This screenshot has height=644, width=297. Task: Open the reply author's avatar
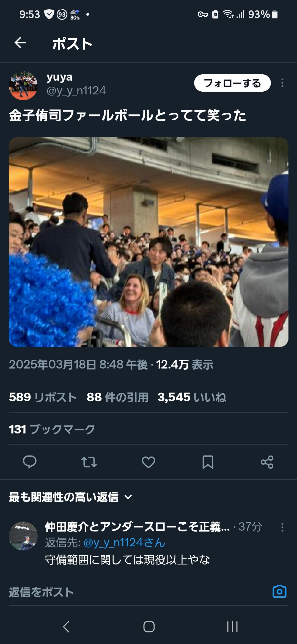pyautogui.click(x=23, y=536)
